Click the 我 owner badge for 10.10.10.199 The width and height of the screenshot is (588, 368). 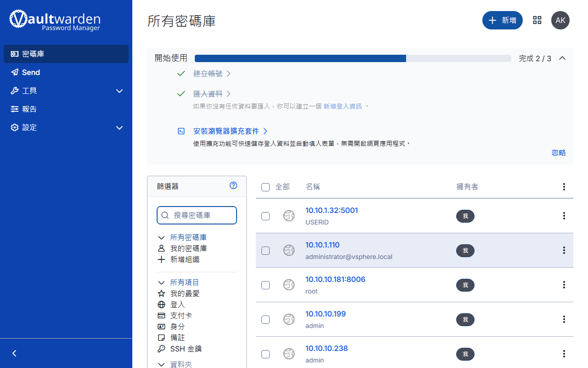click(465, 320)
